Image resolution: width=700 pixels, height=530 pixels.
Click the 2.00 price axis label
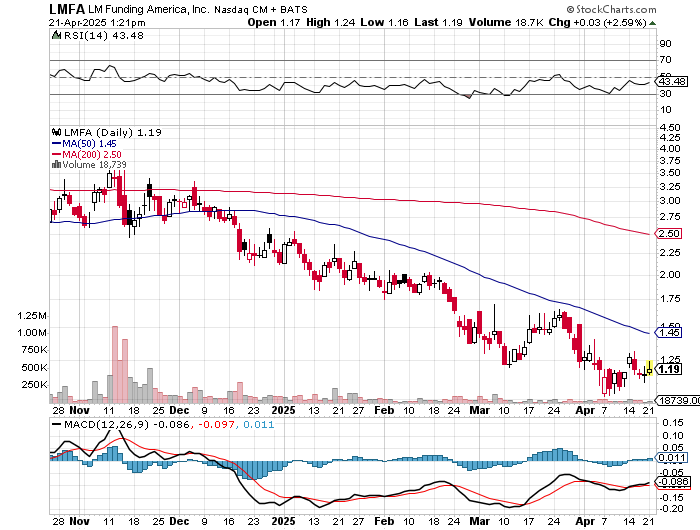tap(670, 275)
